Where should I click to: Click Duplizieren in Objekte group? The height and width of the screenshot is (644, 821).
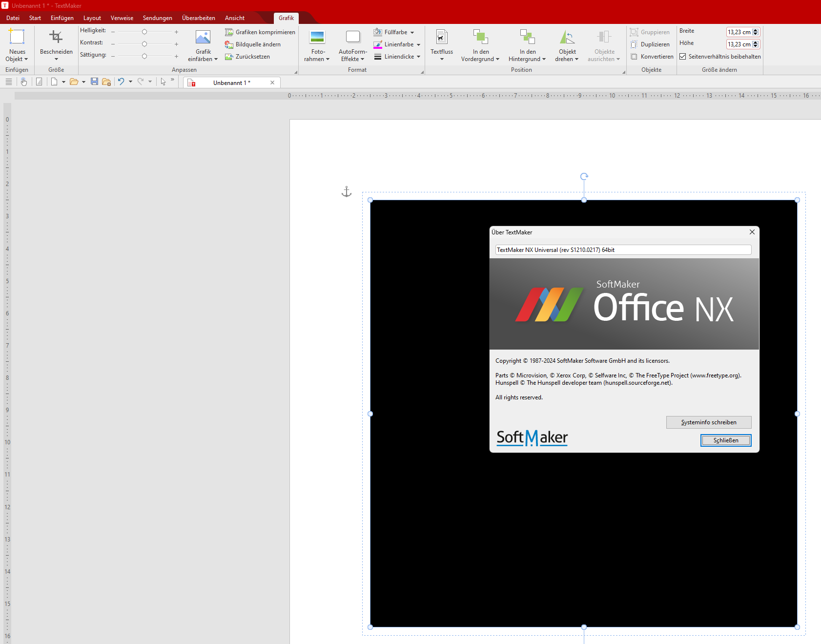(650, 44)
